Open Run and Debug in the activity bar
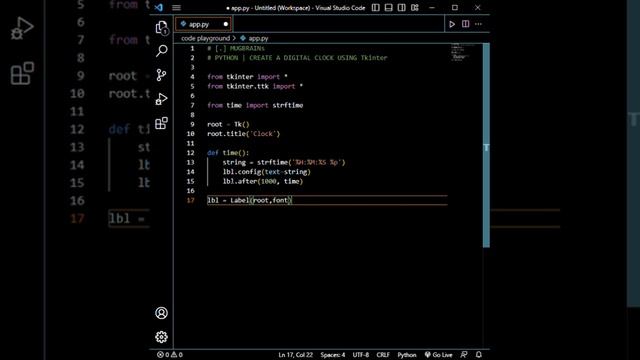 162,99
